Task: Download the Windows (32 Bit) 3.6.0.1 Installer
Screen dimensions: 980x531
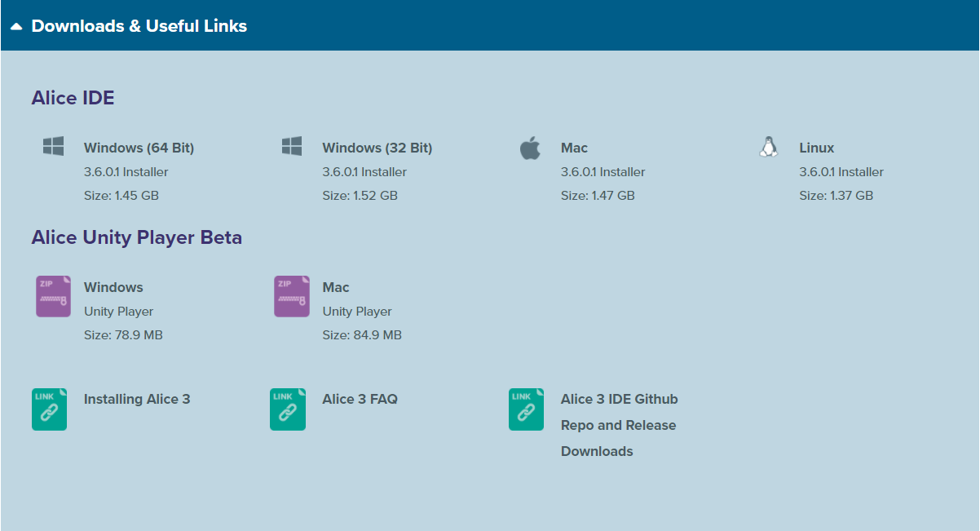Action: [x=377, y=148]
